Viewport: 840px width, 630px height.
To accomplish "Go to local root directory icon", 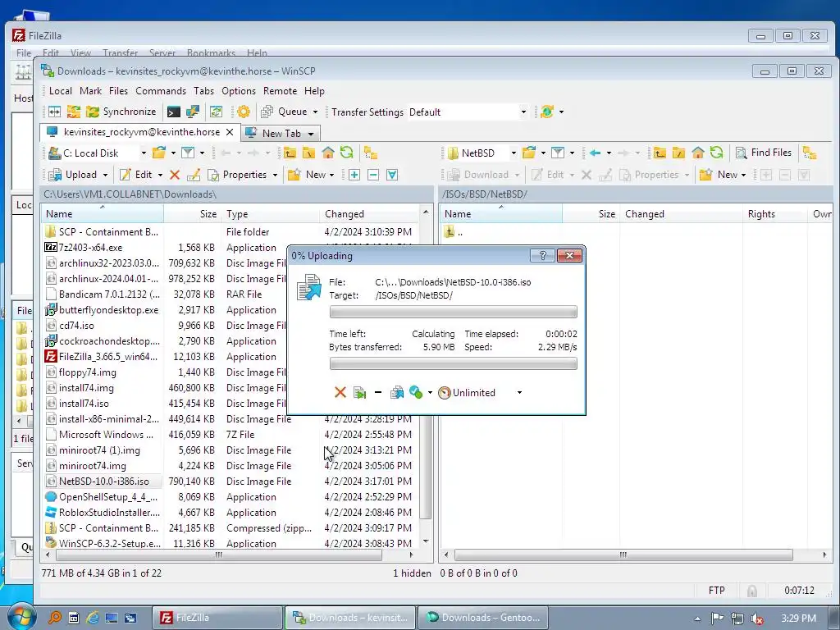I will coord(308,153).
